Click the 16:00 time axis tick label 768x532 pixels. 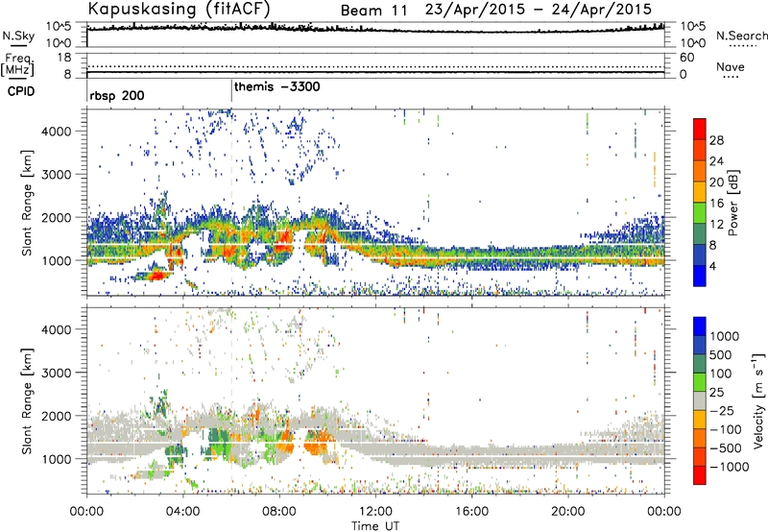471,512
